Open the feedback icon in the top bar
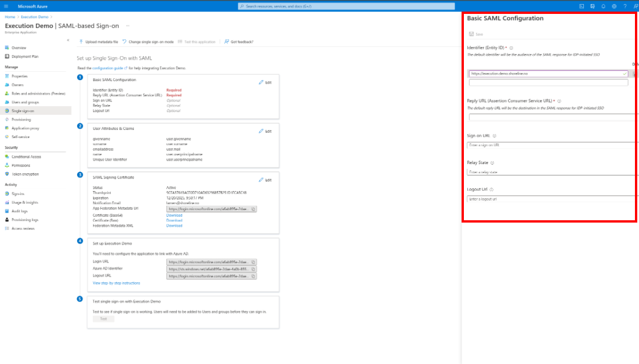The image size is (639, 364). [x=636, y=6]
